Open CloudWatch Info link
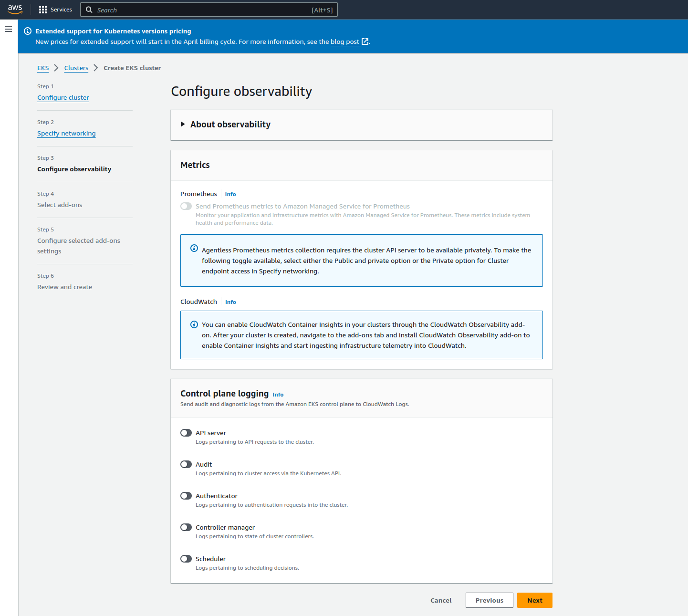Image resolution: width=688 pixels, height=616 pixels. pos(230,302)
